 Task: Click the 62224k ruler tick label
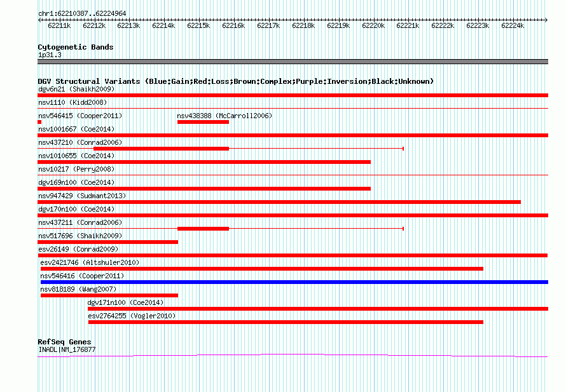[513, 25]
